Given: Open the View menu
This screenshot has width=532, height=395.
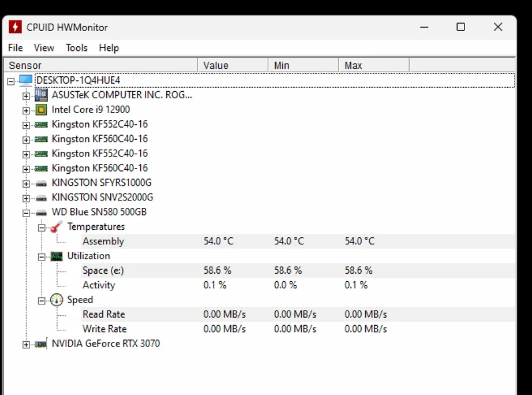Looking at the screenshot, I should point(44,48).
